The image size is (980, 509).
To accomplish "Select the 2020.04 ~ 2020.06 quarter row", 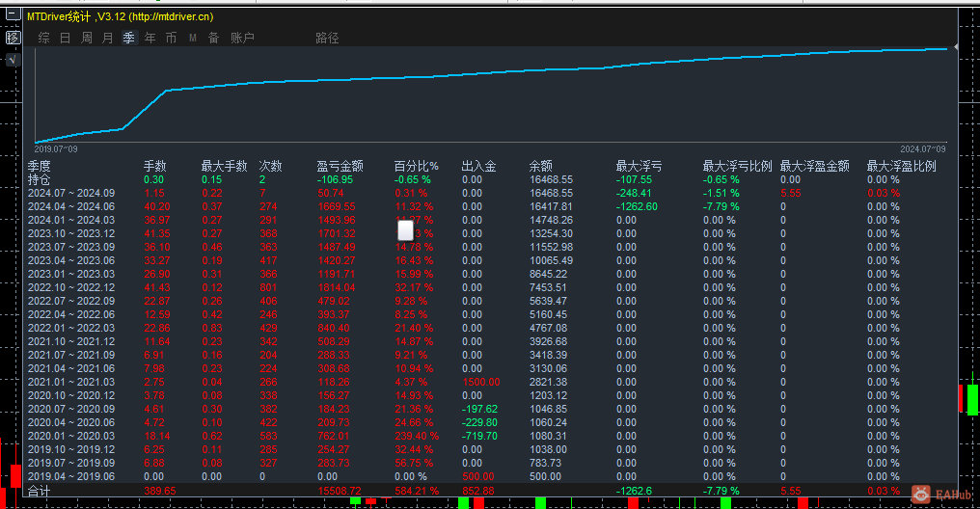I will click(x=489, y=423).
